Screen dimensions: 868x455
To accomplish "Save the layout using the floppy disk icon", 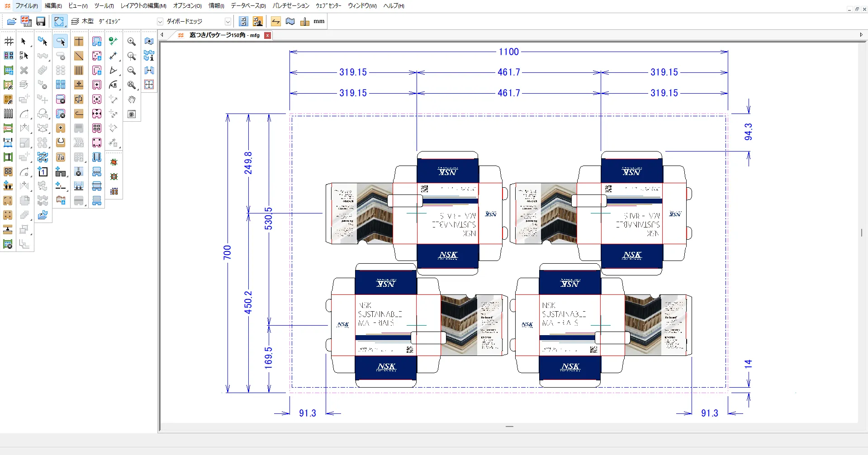I will pos(40,21).
